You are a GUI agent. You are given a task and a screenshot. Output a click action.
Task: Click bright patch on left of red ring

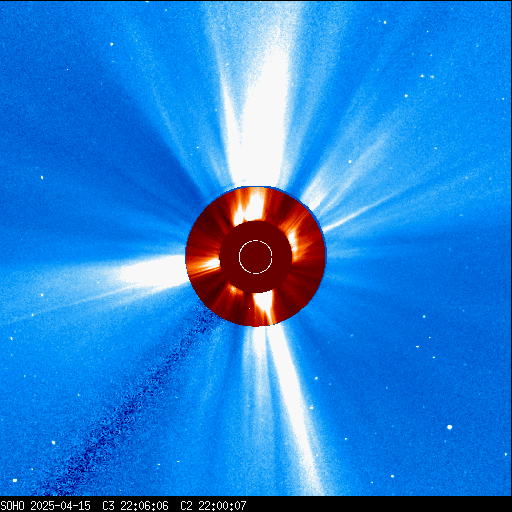204,264
